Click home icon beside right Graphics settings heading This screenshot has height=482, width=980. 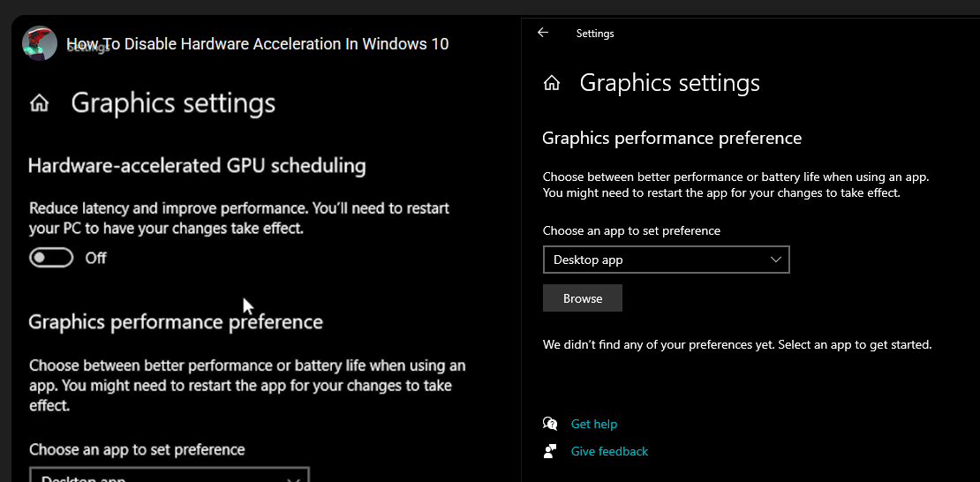tap(552, 83)
